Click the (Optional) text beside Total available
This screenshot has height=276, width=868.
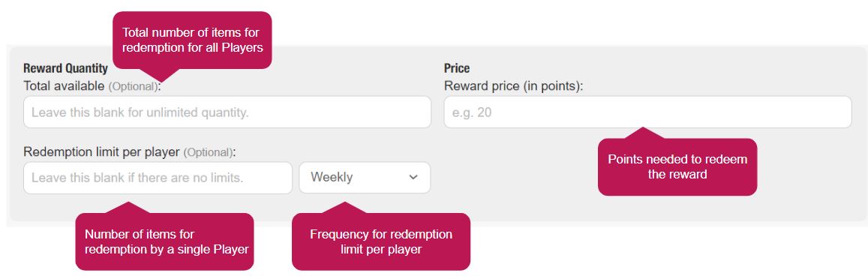point(133,87)
